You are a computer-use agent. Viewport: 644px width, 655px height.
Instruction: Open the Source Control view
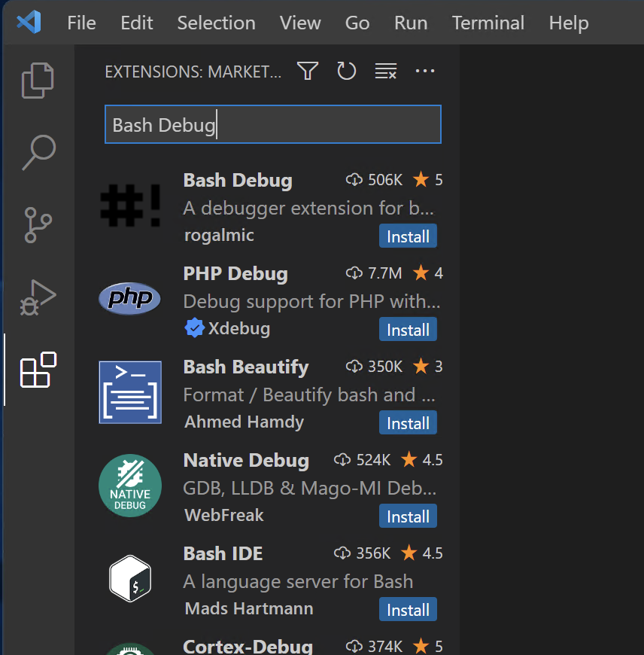pos(37,224)
